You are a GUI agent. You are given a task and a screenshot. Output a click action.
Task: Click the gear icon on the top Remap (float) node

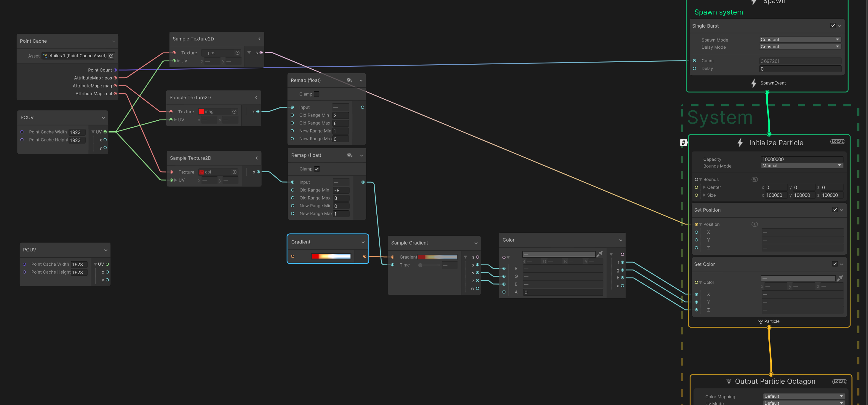pos(349,80)
